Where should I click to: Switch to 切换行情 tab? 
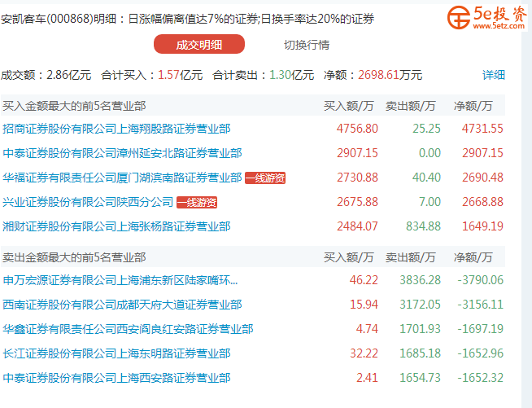click(x=307, y=45)
